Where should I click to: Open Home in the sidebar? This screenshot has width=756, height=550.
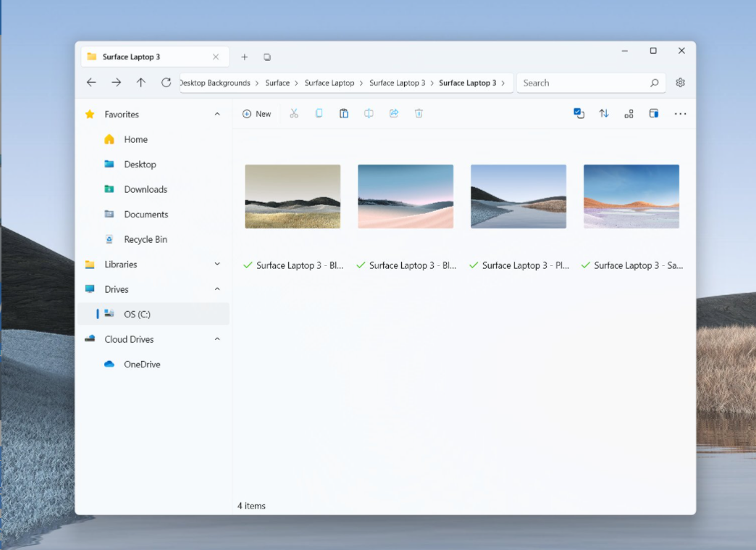coord(154,139)
